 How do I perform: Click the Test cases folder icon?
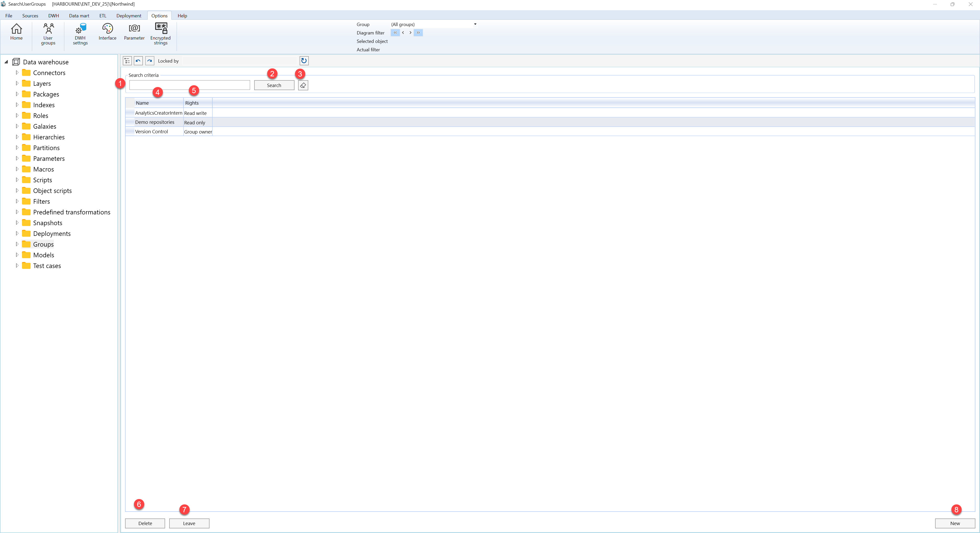(x=26, y=265)
